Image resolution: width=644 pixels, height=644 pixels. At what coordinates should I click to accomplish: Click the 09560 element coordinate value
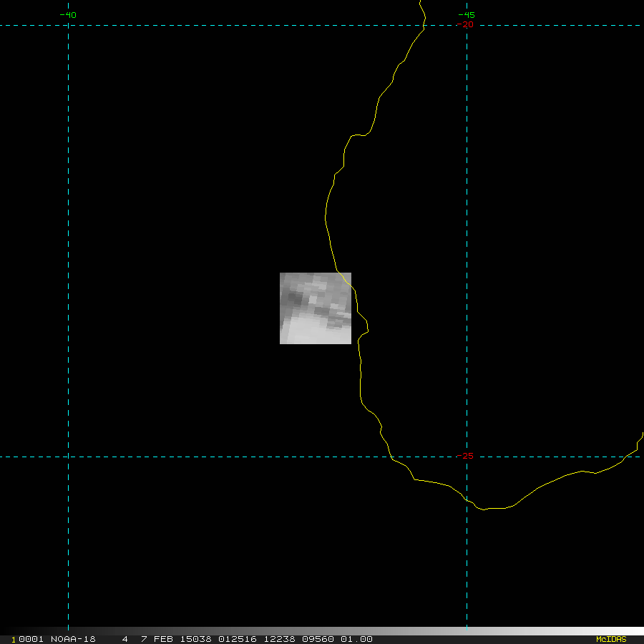tap(321, 639)
